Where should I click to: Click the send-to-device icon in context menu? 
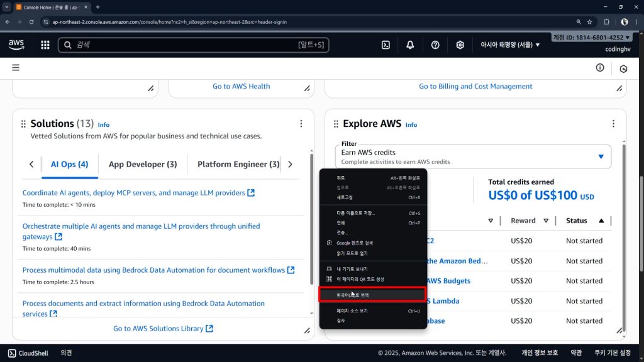(329, 269)
